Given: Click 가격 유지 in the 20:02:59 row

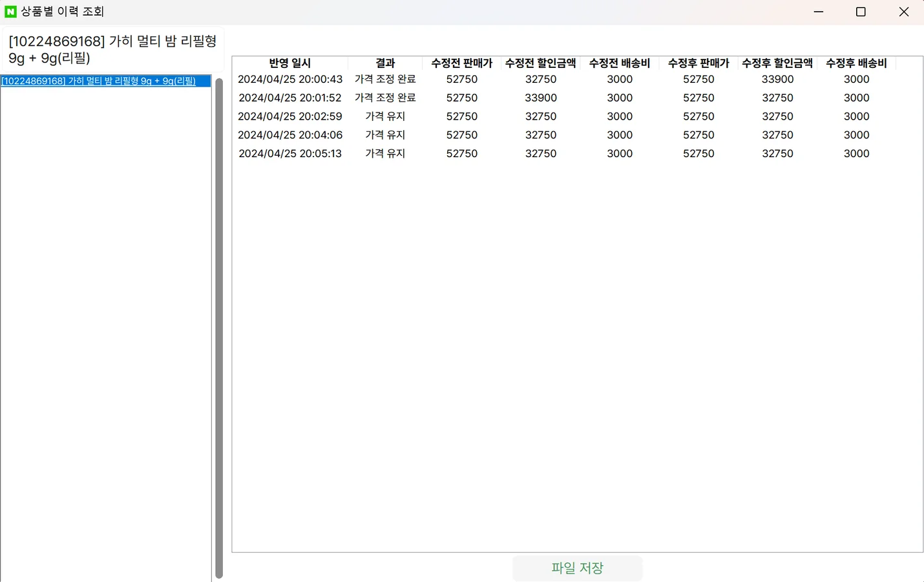Looking at the screenshot, I should (x=385, y=116).
